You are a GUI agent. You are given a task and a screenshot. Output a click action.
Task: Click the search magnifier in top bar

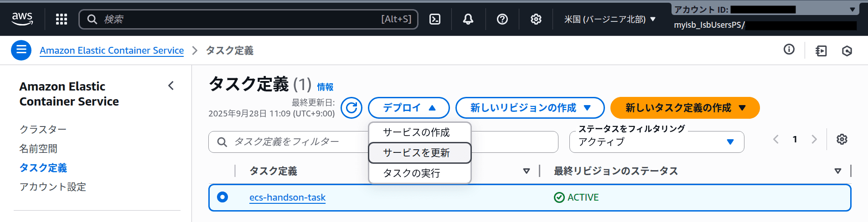(x=92, y=19)
